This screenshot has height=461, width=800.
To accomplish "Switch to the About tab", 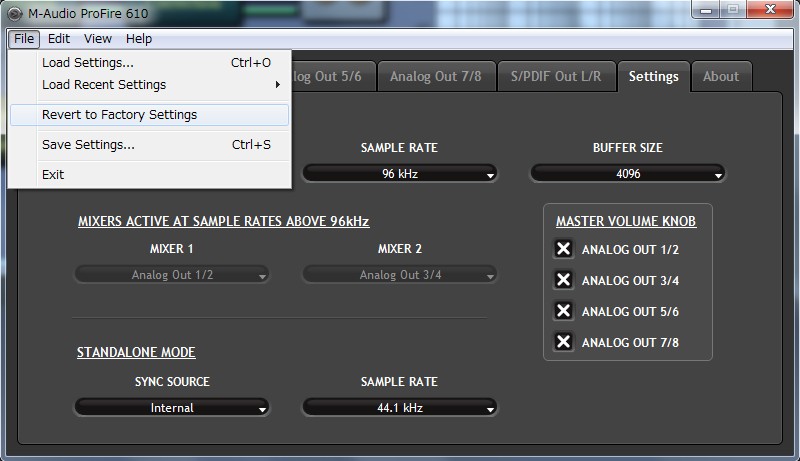I will (x=721, y=76).
